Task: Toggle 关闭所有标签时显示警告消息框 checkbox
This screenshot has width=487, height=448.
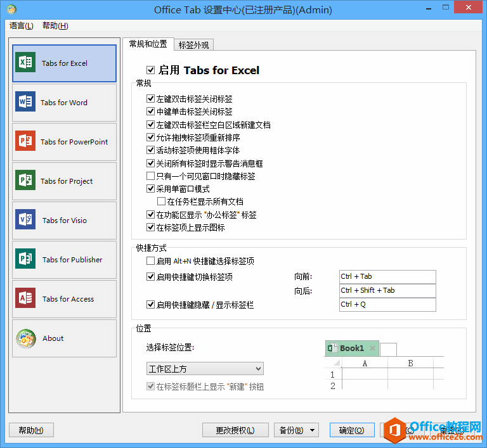Action: coord(151,163)
